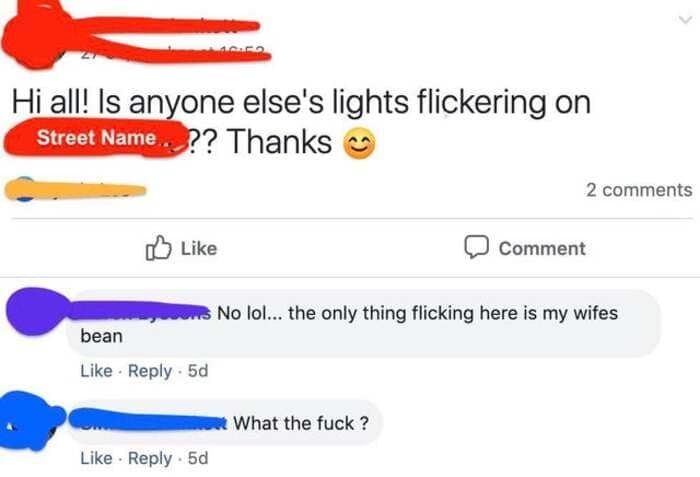This screenshot has width=700, height=477.
Task: Open the "2 comments" link
Action: tap(638, 189)
